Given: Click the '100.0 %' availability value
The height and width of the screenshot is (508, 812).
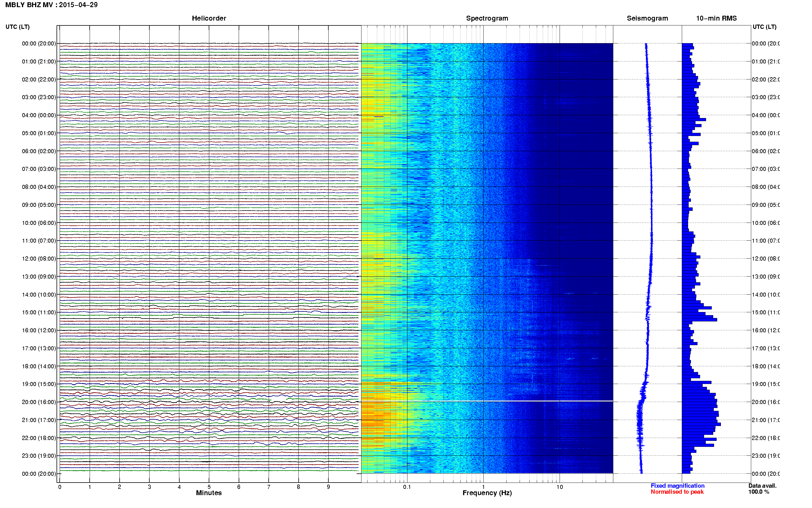Looking at the screenshot, I should click(x=759, y=492).
